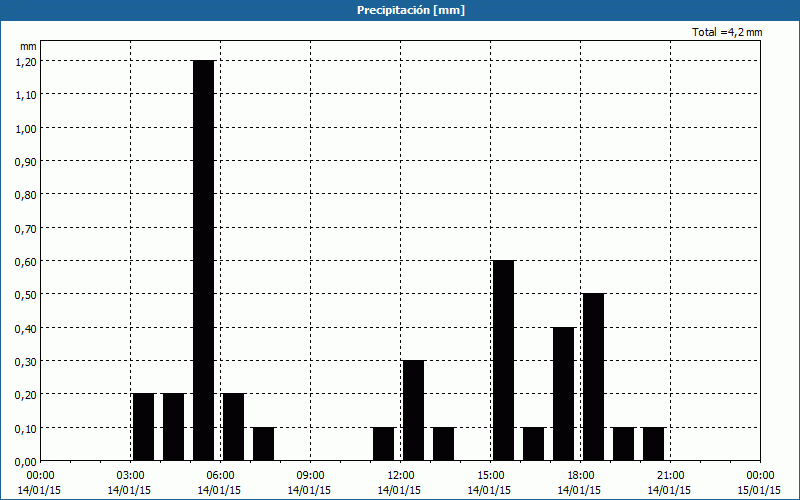The height and width of the screenshot is (500, 800).
Task: Select the 06:00 time label
Action: [x=220, y=476]
